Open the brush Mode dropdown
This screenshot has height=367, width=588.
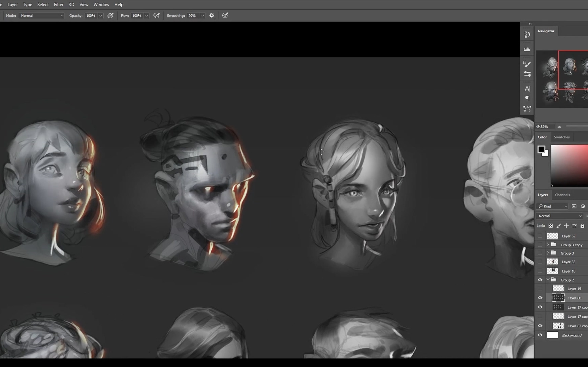pyautogui.click(x=41, y=16)
